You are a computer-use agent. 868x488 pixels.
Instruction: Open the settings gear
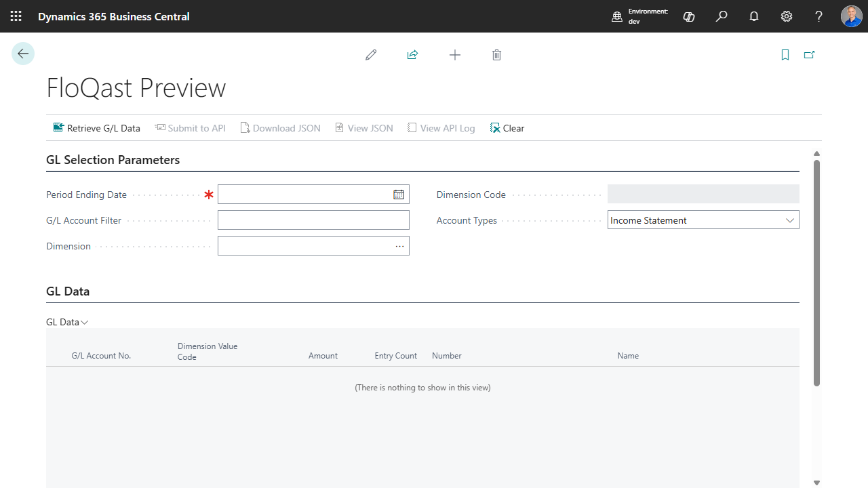787,16
